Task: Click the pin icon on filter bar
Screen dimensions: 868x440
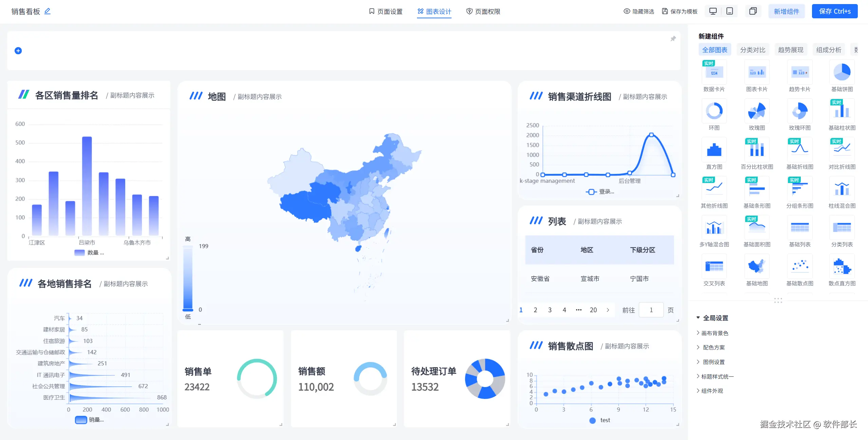Action: [673, 39]
